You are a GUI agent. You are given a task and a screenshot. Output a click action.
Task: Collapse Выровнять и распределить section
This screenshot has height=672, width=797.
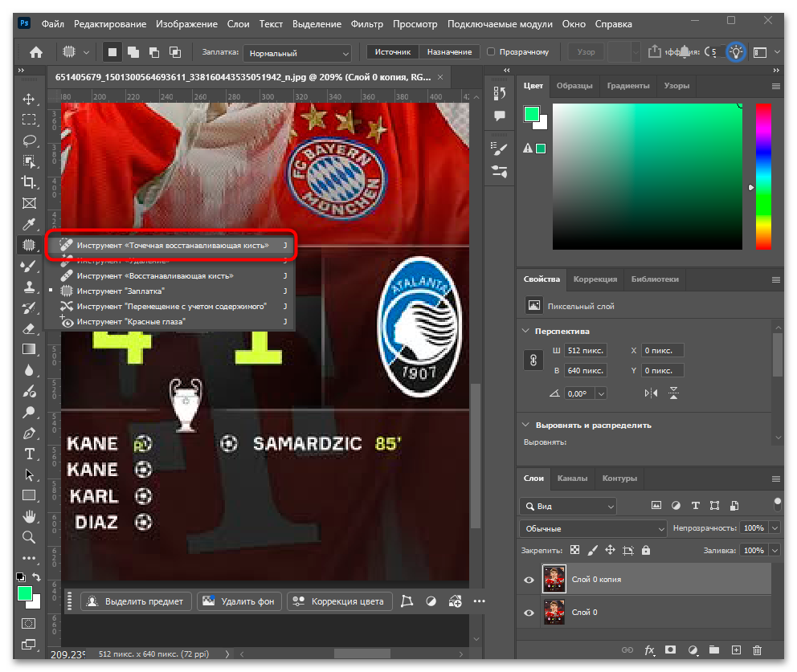pyautogui.click(x=525, y=425)
